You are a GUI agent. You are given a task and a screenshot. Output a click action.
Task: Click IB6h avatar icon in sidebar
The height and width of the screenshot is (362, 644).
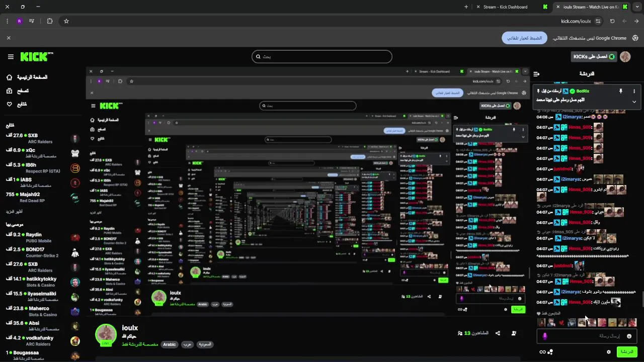pos(75,168)
